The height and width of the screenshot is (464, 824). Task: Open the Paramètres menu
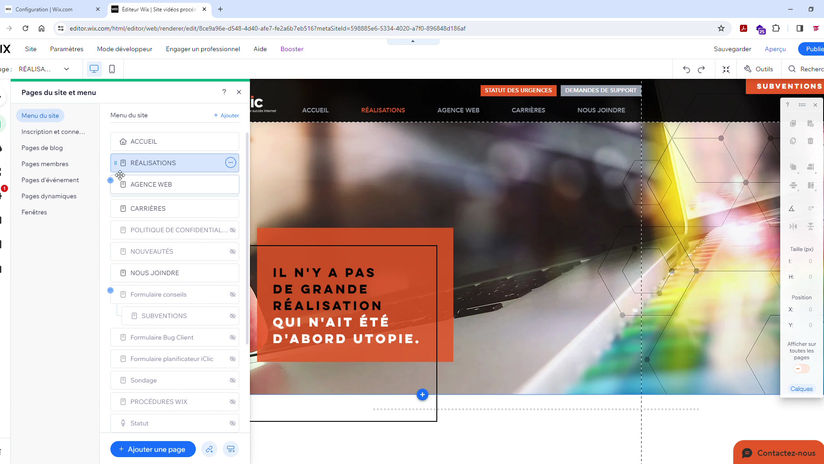[66, 49]
